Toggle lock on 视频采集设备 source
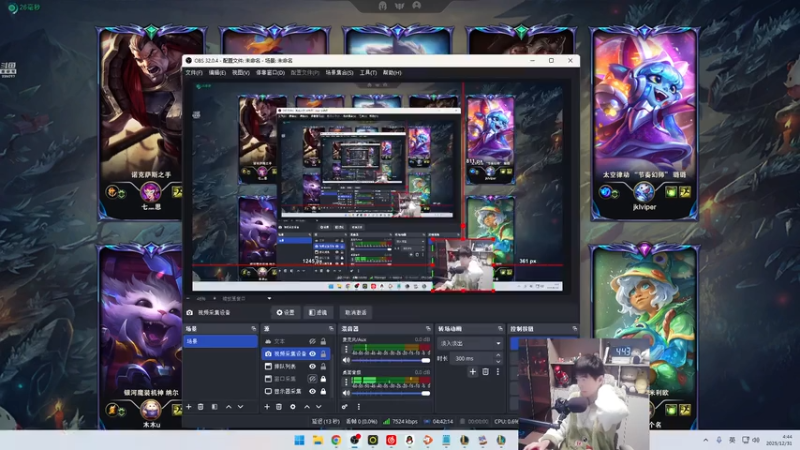Image resolution: width=800 pixels, height=450 pixels. point(323,354)
